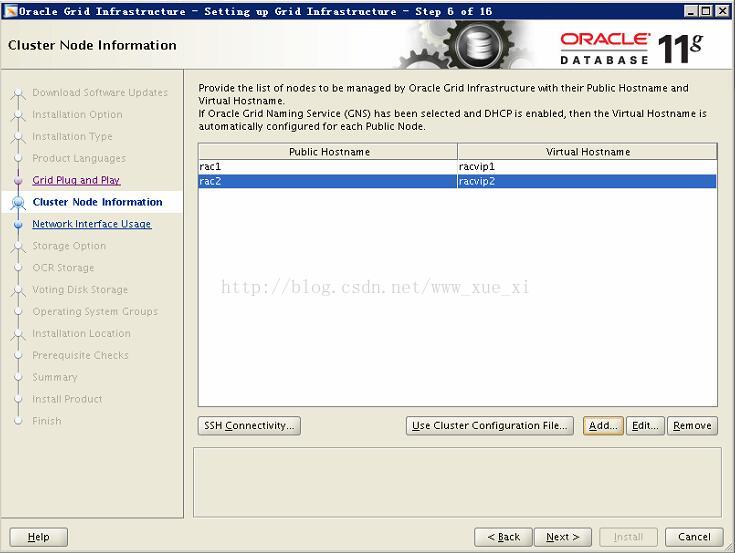Sort by Public Hostname column header
This screenshot has height=553, width=735.
(x=328, y=152)
